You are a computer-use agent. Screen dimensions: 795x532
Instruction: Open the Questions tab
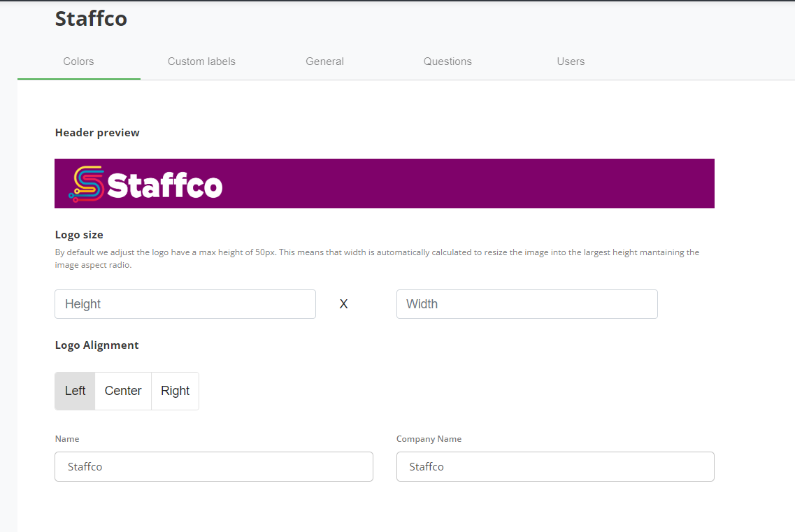click(x=447, y=62)
